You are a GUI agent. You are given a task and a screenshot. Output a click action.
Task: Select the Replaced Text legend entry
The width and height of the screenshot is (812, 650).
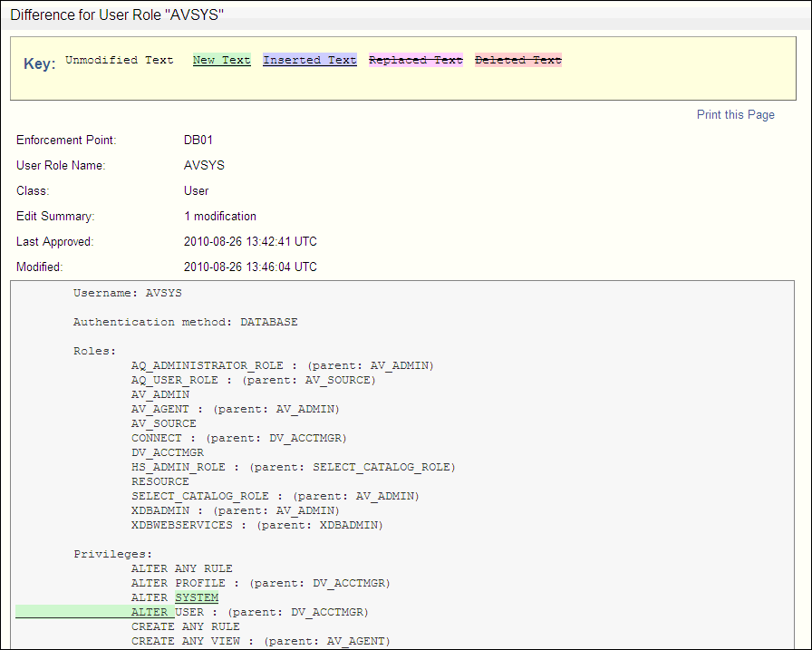pyautogui.click(x=415, y=60)
